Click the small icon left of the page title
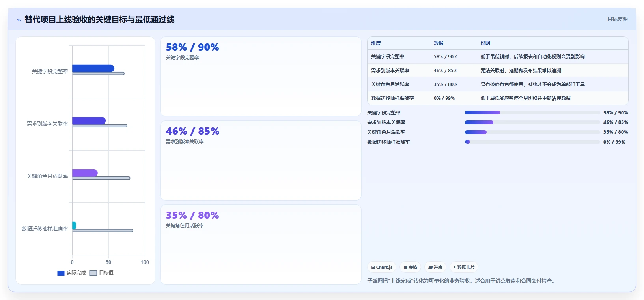 tap(19, 20)
